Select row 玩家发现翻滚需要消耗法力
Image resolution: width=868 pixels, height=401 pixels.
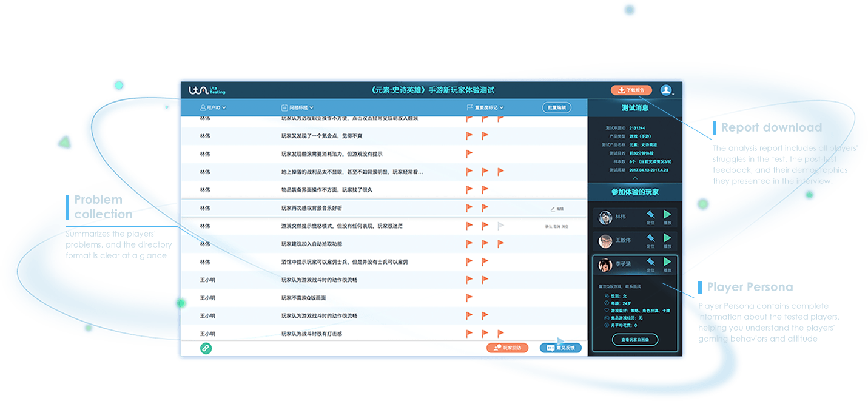[x=384, y=154]
